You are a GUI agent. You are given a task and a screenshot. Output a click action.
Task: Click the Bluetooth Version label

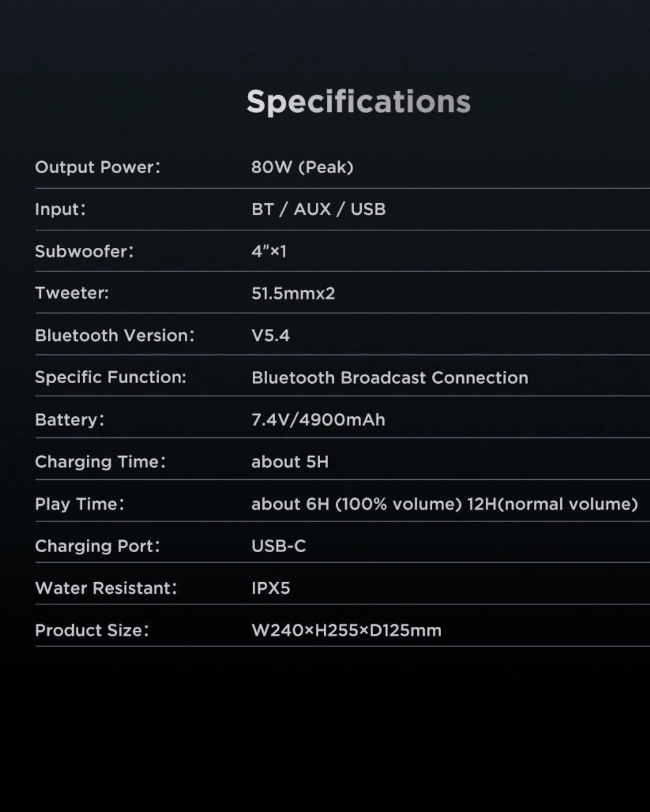point(114,335)
